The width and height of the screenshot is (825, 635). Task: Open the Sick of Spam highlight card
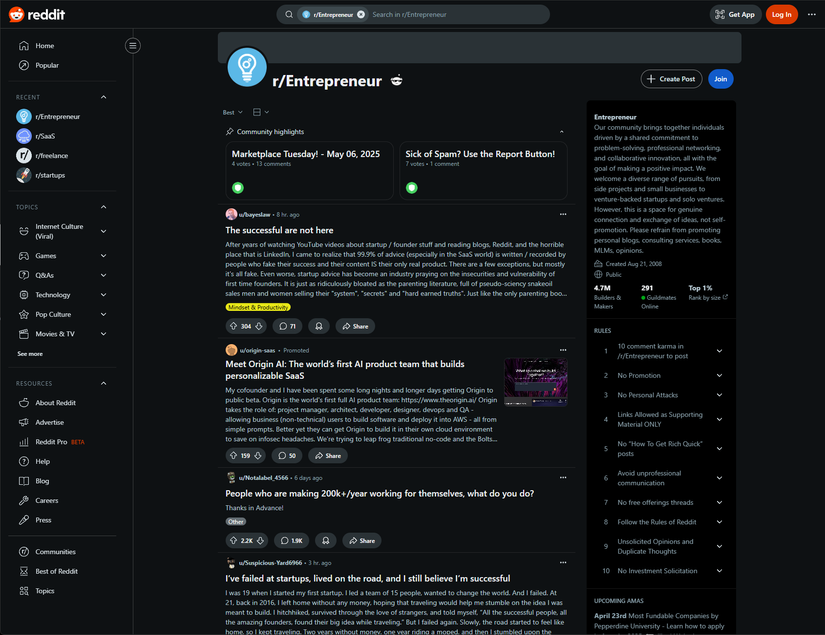pos(484,170)
